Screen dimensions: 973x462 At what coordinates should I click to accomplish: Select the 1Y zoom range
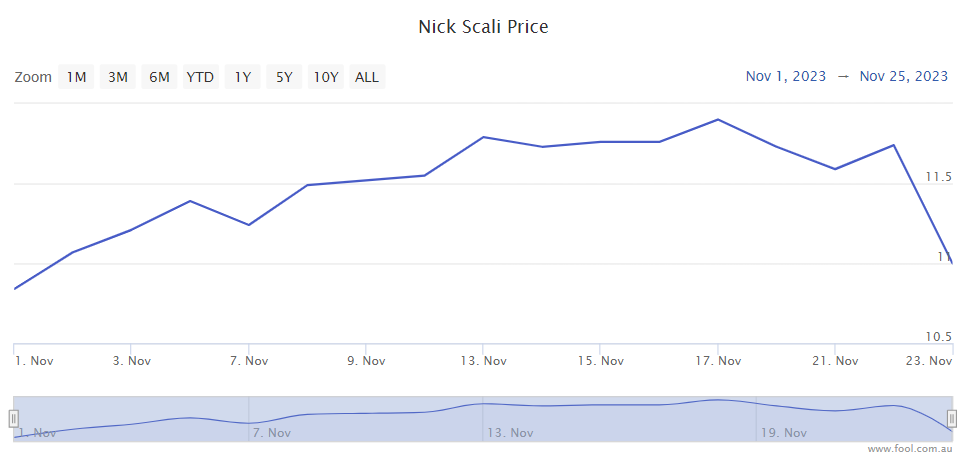tap(243, 77)
